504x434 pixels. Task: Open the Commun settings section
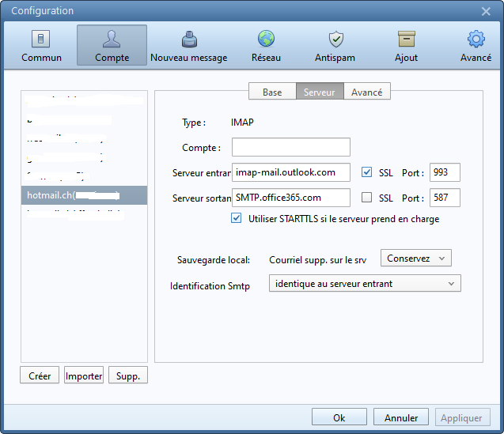[x=41, y=46]
